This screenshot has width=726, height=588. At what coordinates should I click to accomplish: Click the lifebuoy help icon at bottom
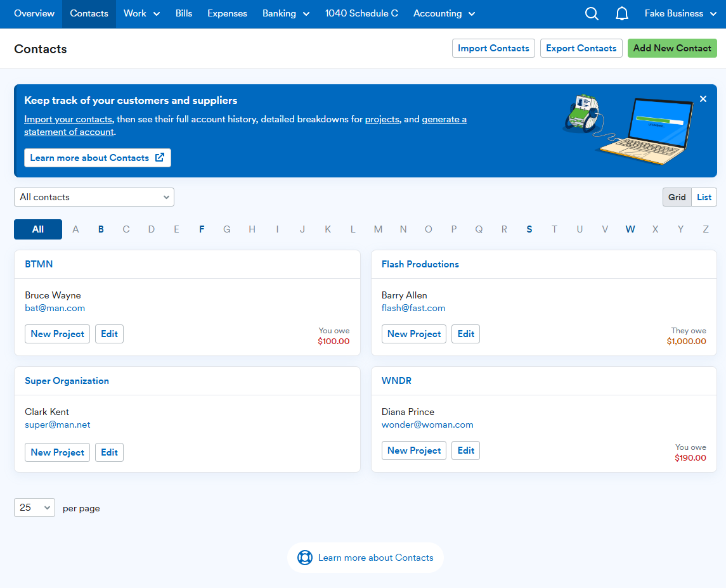pyautogui.click(x=304, y=558)
